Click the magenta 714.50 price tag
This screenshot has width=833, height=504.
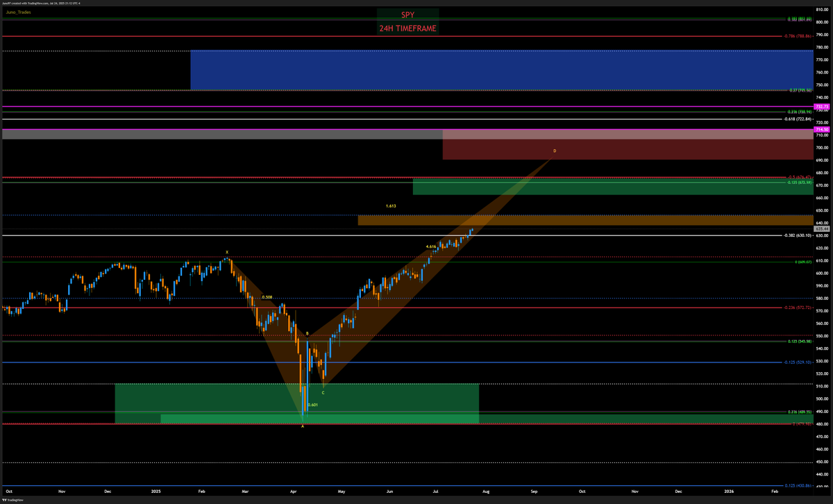pyautogui.click(x=822, y=129)
